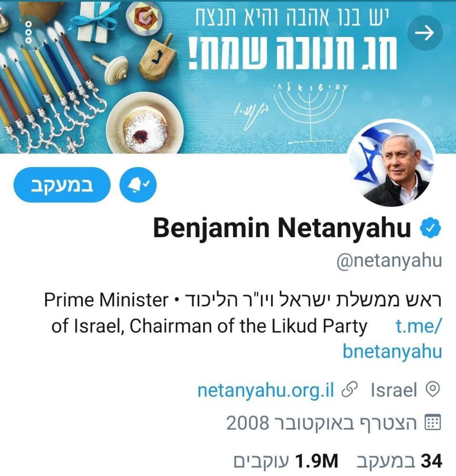Click the chain link icon
456x476 pixels.
pyautogui.click(x=350, y=389)
